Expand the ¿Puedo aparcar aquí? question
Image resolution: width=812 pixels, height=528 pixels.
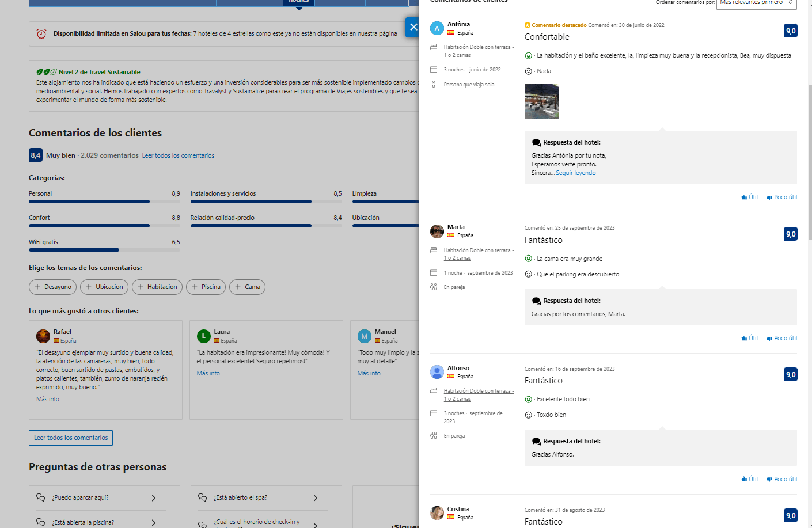click(x=100, y=498)
